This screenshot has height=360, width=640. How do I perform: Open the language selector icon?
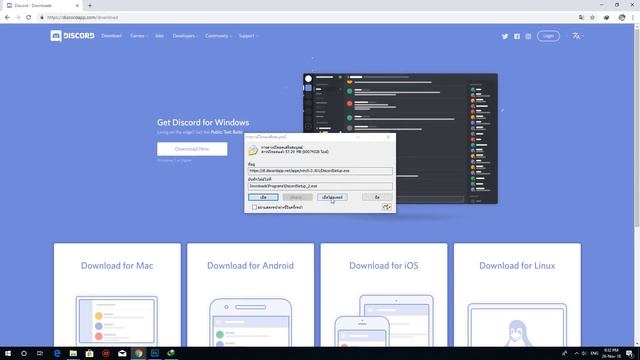(x=577, y=36)
